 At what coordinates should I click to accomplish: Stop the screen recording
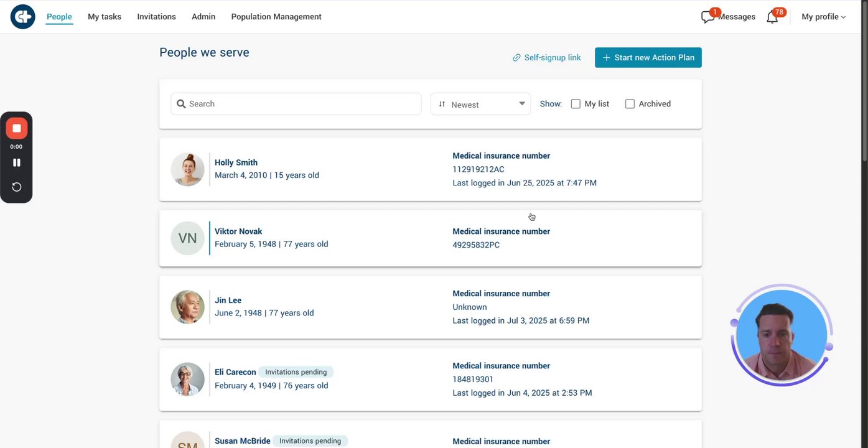(x=17, y=128)
